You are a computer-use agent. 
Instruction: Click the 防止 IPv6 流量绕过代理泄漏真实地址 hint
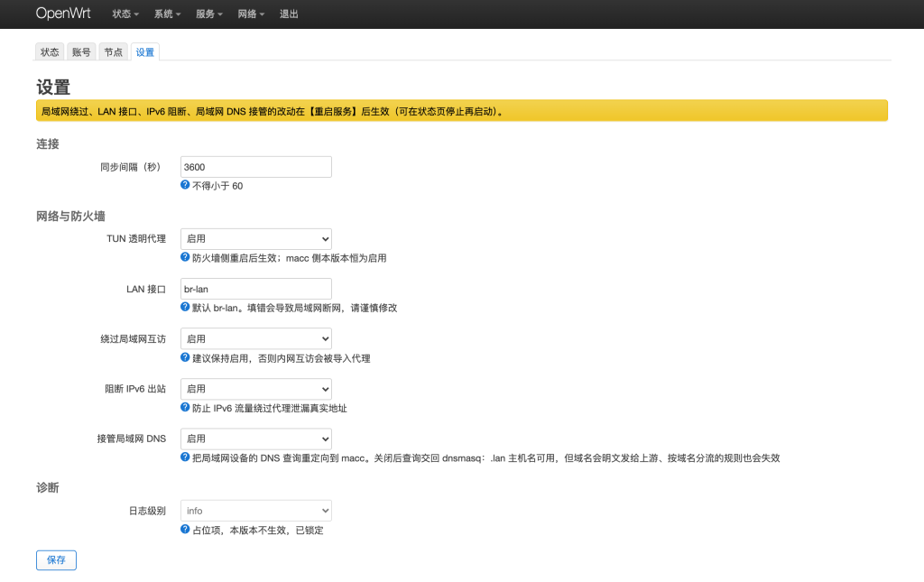click(269, 408)
